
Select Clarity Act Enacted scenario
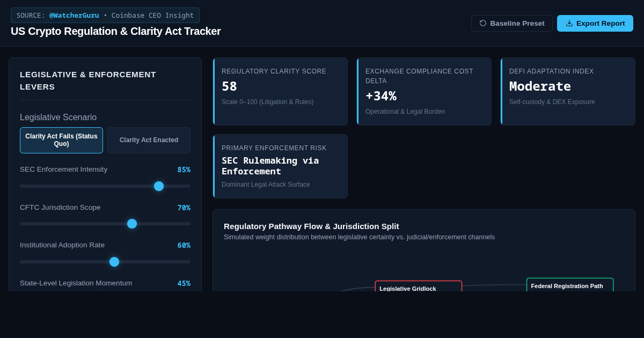149,140
